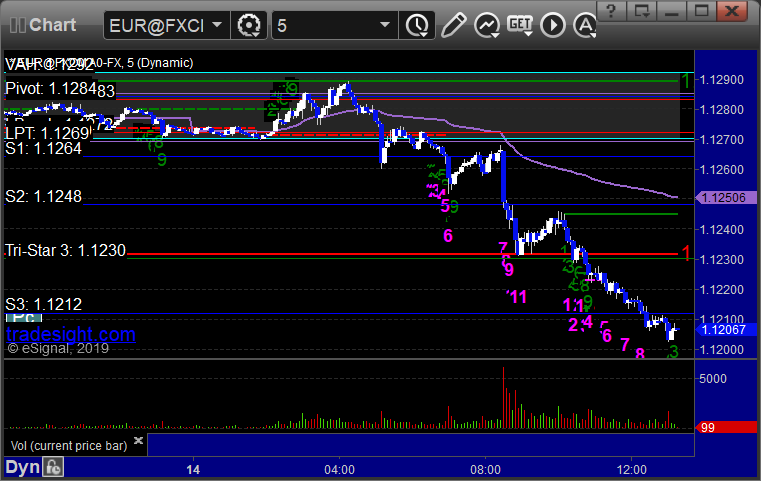
Task: Select the Pivot: 1.1284 label
Action: pyautogui.click(x=51, y=88)
